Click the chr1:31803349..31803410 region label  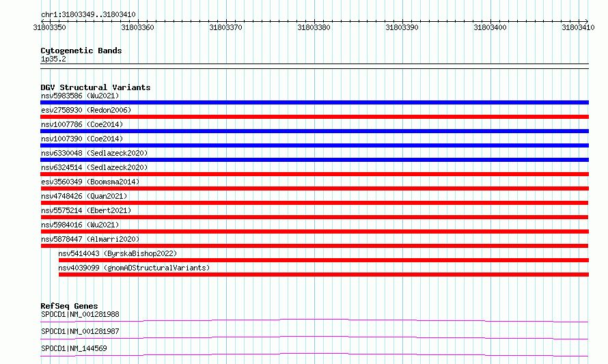click(88, 15)
